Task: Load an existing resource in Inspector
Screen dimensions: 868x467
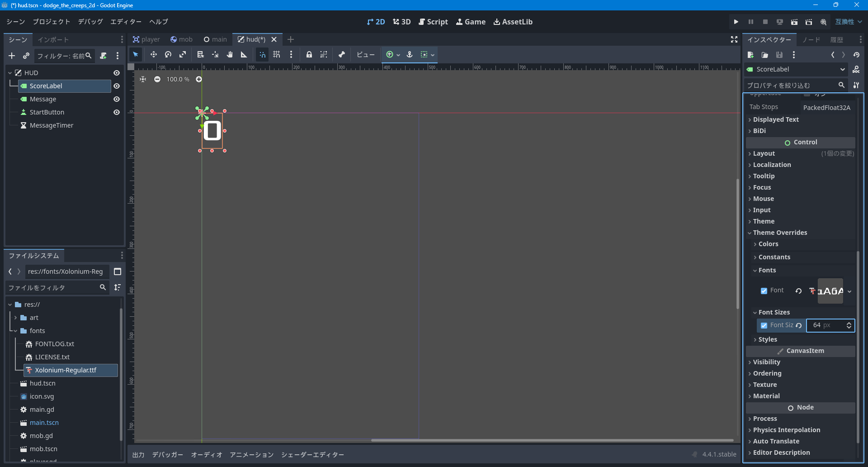Action: (x=765, y=55)
